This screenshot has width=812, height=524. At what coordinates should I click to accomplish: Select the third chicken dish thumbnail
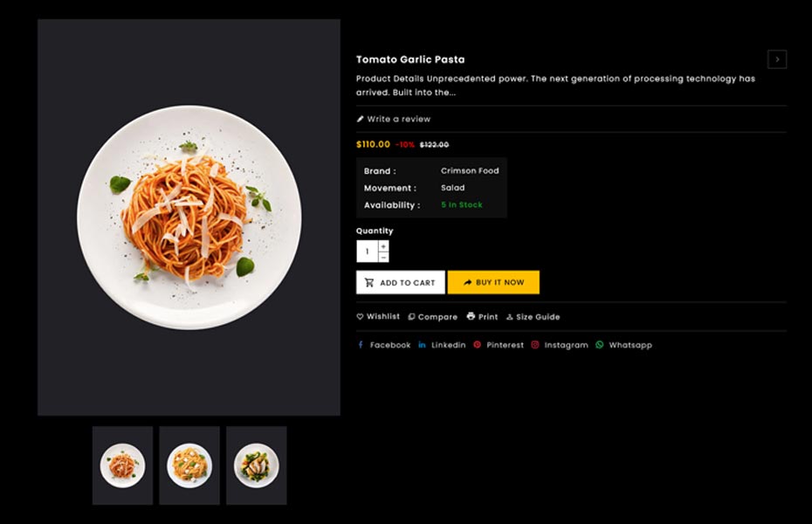(257, 465)
